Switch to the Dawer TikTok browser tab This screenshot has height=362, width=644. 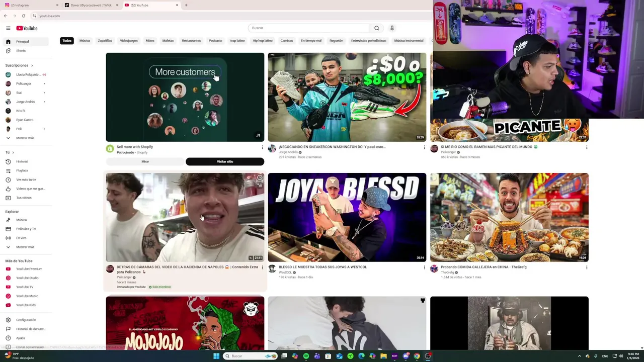(91, 5)
